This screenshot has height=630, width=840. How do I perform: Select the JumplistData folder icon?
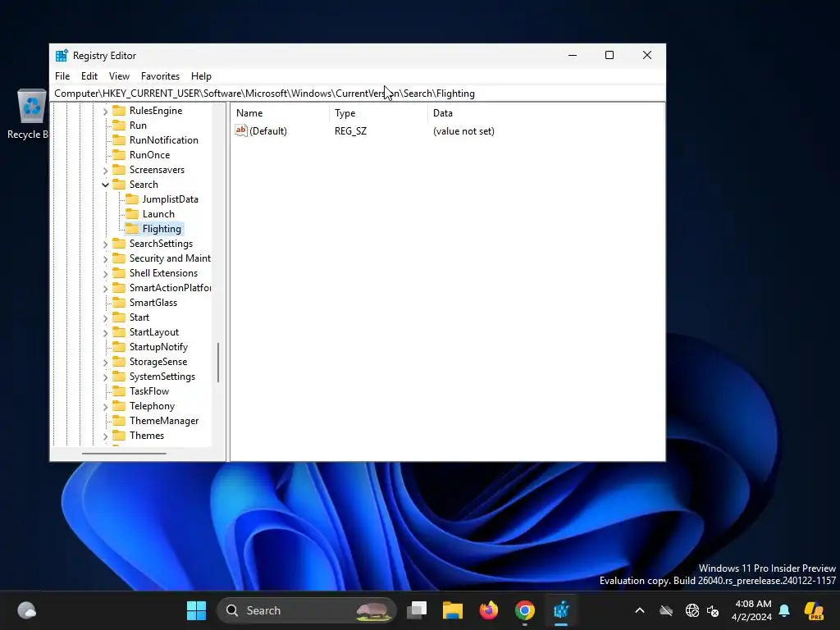pyautogui.click(x=132, y=199)
